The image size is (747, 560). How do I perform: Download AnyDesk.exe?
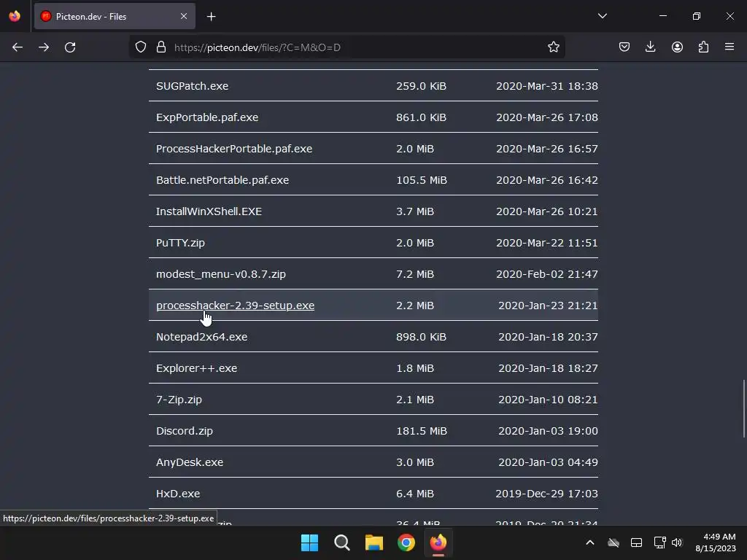pyautogui.click(x=190, y=462)
